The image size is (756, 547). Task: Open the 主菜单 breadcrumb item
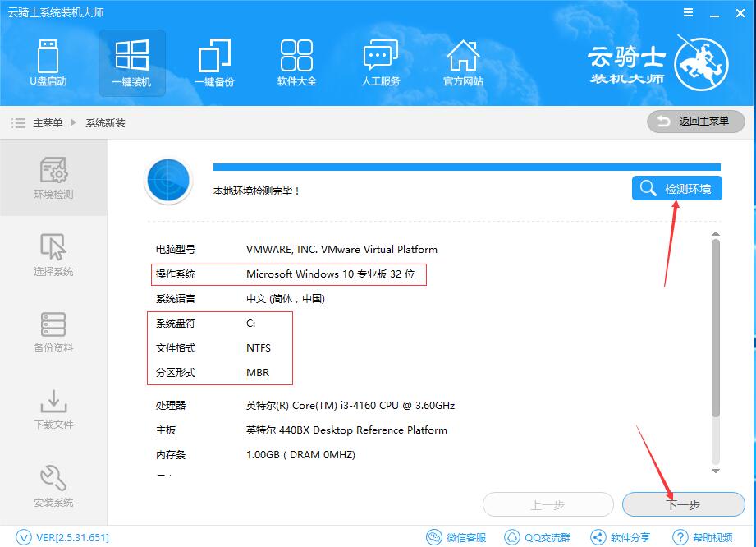click(x=43, y=122)
